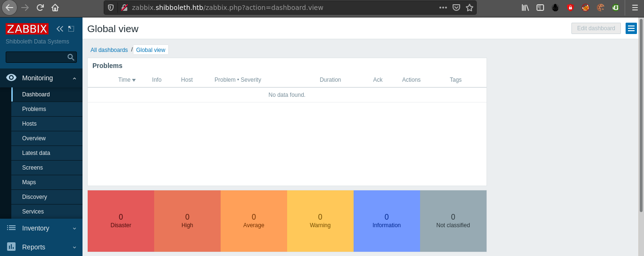This screenshot has height=256, width=644.
Task: Click the sidebar search input field
Action: (x=36, y=57)
